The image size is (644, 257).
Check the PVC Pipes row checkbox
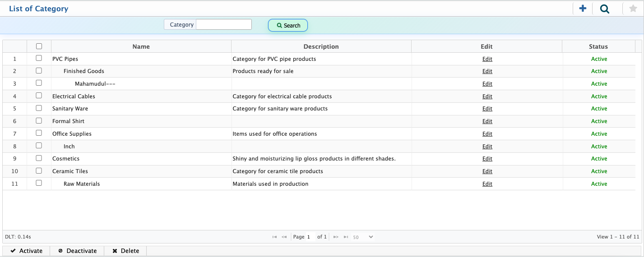[x=39, y=58]
